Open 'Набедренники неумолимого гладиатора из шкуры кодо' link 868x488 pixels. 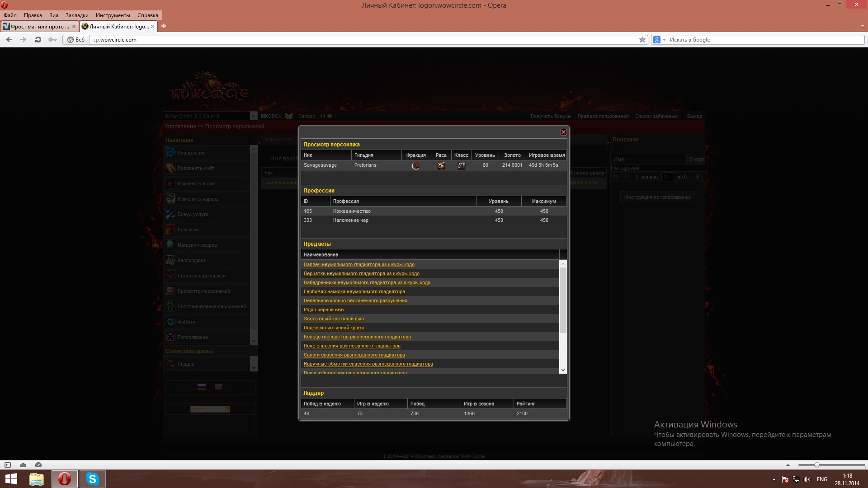click(x=367, y=283)
